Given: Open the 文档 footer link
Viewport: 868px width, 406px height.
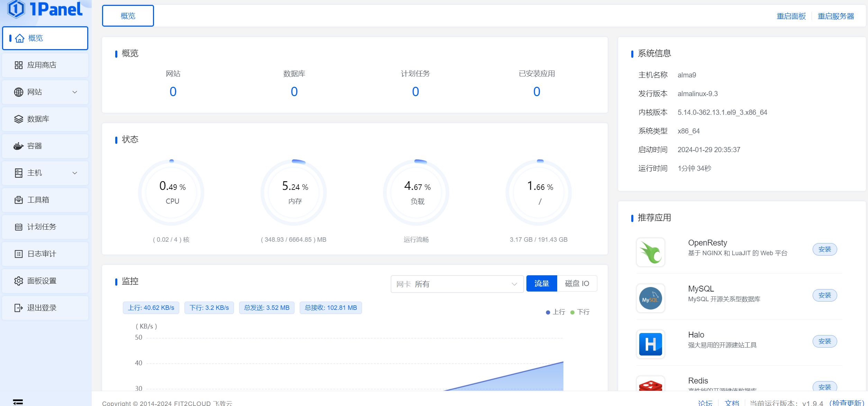Looking at the screenshot, I should (732, 403).
